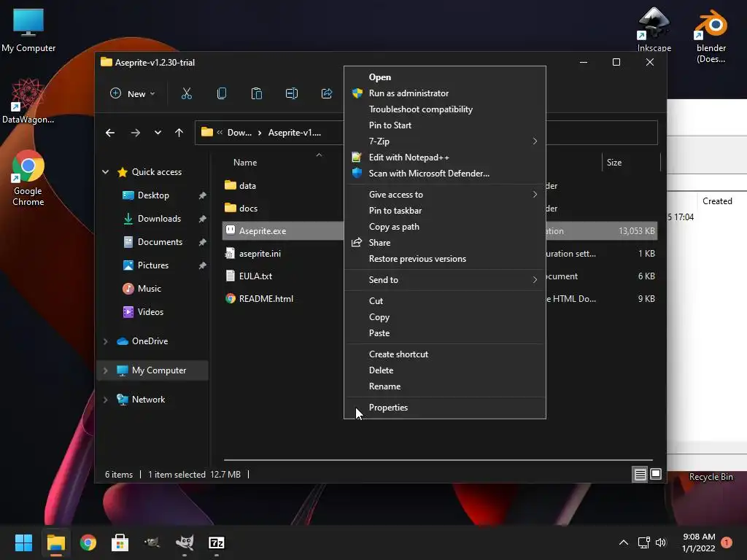Open the Windows Start button
The height and width of the screenshot is (560, 747).
click(x=23, y=542)
